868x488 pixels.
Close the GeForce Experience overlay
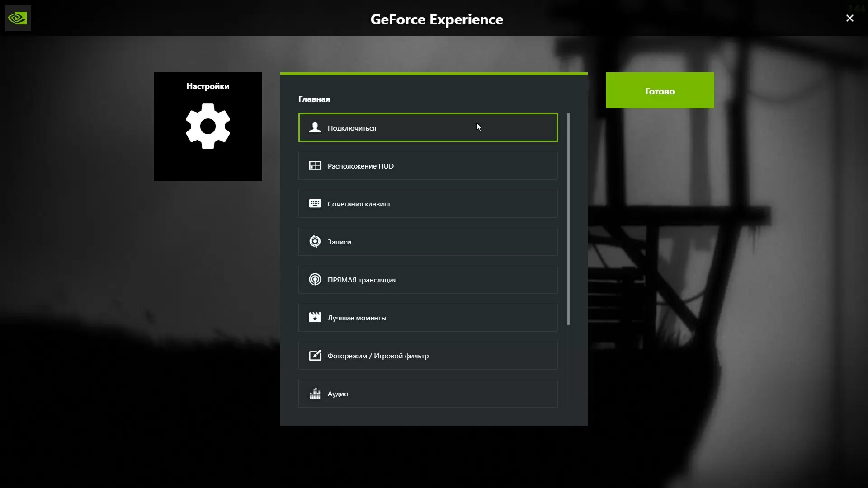(x=849, y=18)
